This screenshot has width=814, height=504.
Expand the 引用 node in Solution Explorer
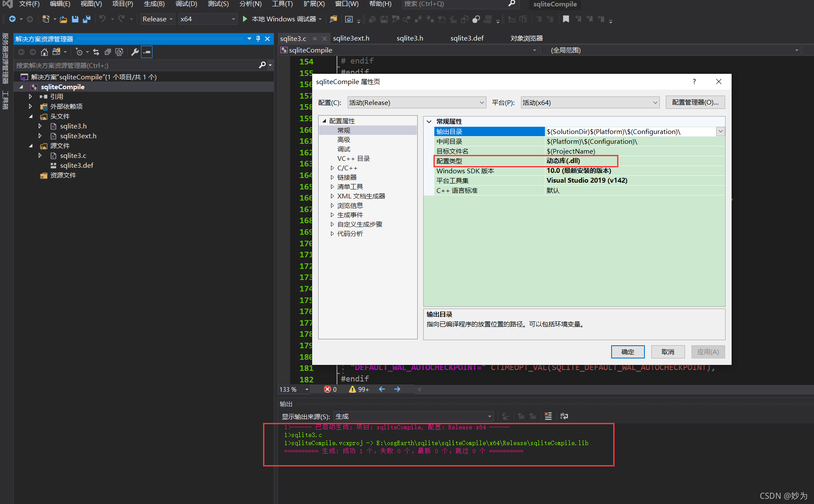pos(30,96)
